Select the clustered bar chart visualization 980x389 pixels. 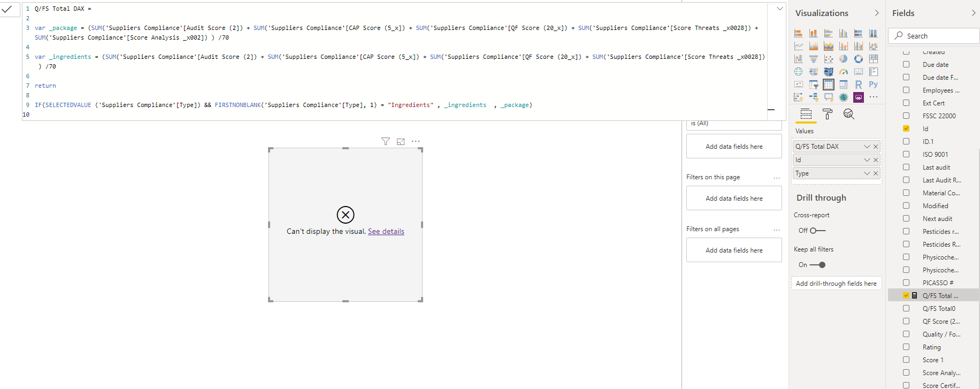828,33
